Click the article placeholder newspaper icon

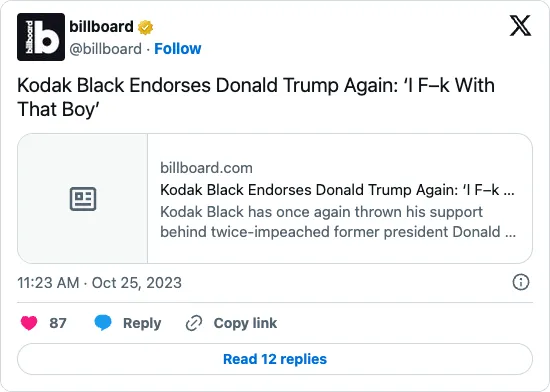coord(83,199)
